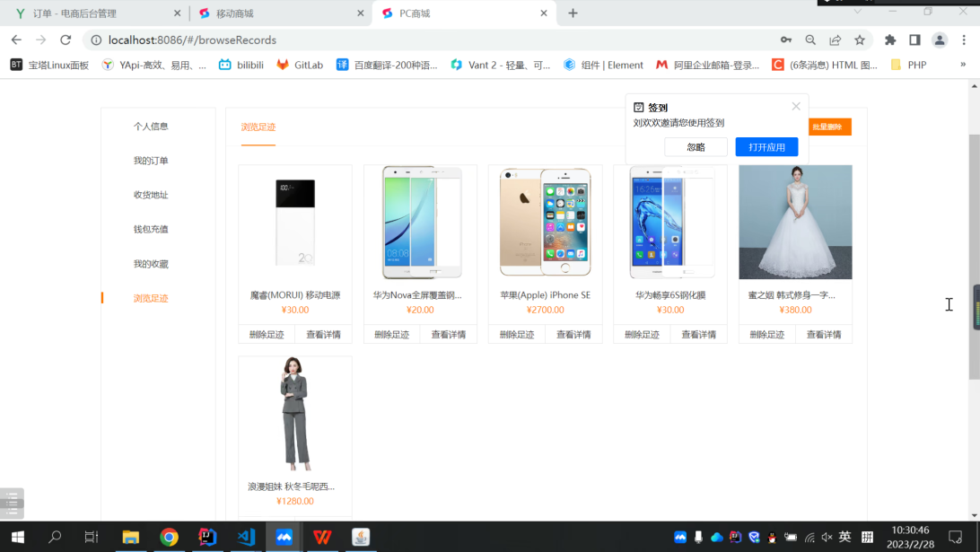980x552 pixels.
Task: Open 个人信息 in the sidebar
Action: click(151, 127)
